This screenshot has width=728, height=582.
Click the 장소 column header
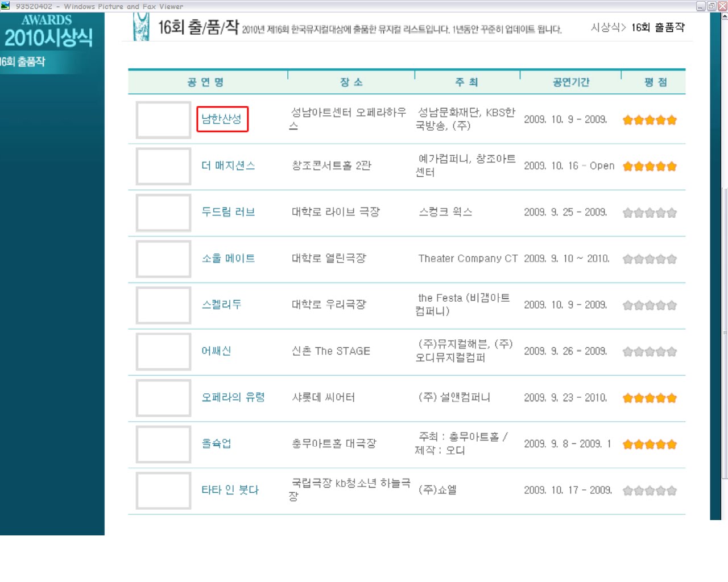tap(351, 82)
